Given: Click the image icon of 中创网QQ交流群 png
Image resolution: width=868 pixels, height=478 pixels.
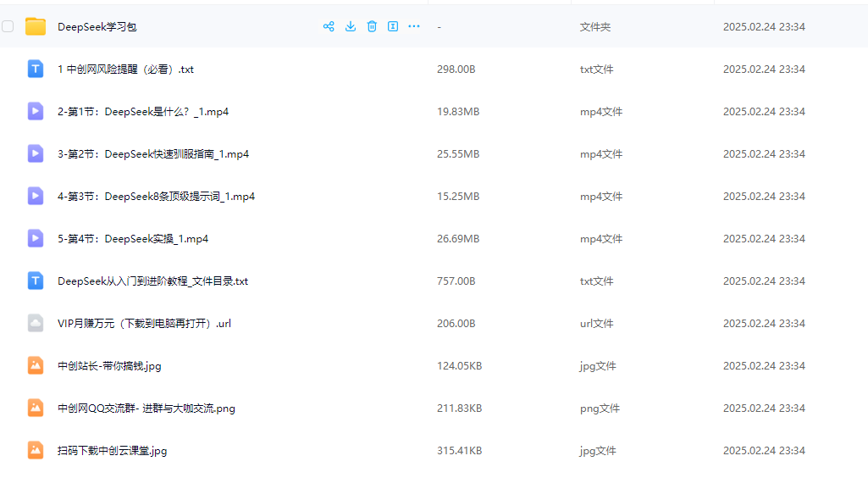Looking at the screenshot, I should pyautogui.click(x=36, y=409).
